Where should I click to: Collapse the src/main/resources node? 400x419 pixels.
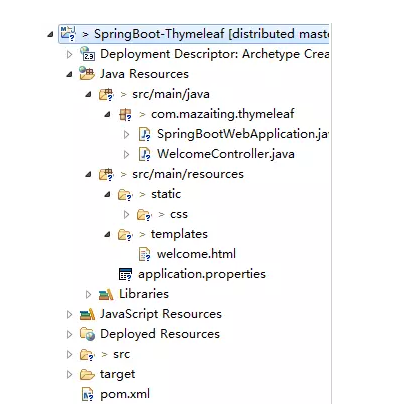tap(88, 174)
